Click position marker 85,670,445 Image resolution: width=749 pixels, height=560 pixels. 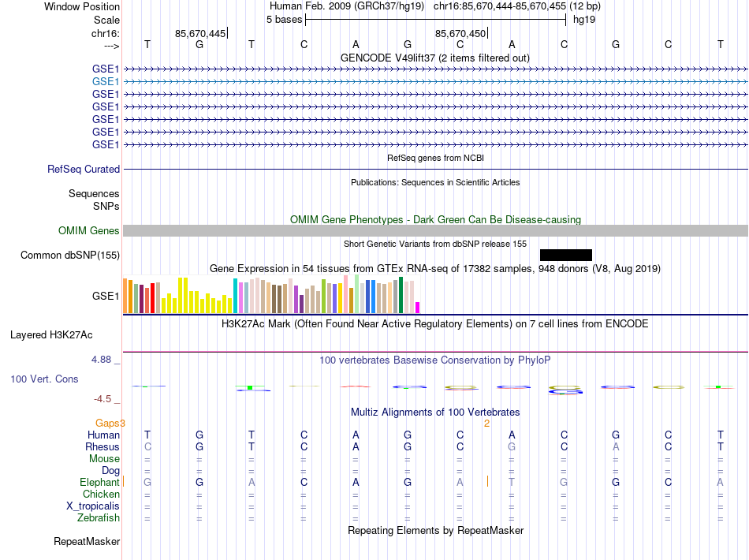click(x=200, y=33)
